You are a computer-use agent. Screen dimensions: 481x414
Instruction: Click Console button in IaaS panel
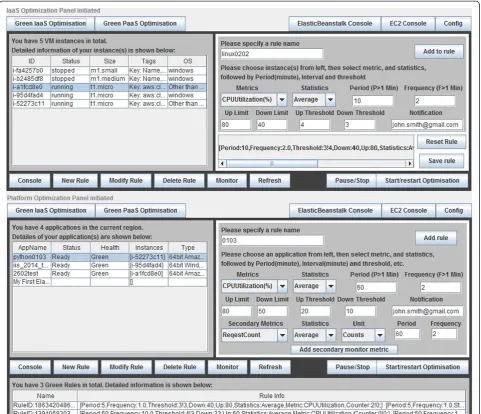(29, 181)
